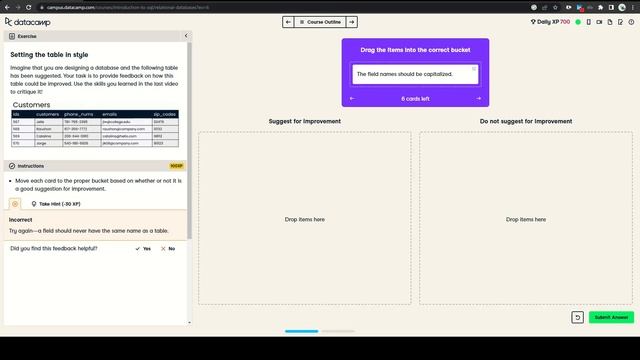Show next card with right arrow
This screenshot has height=360, width=640.
(x=479, y=99)
